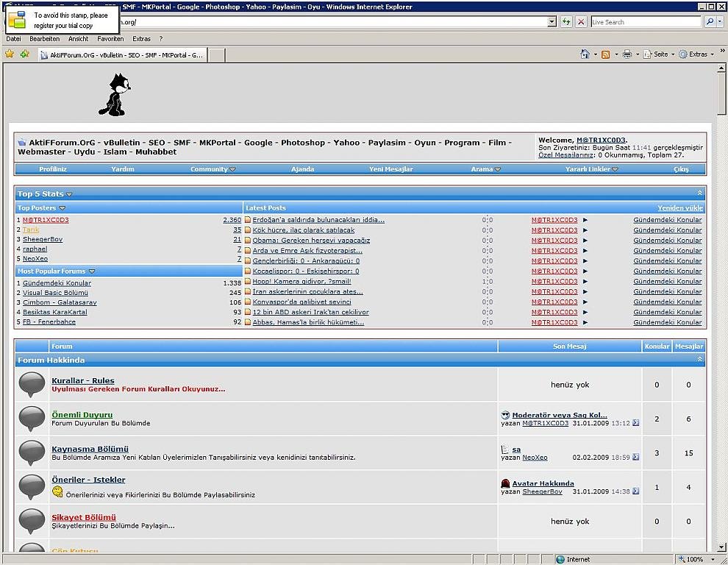Click the post icon beside Abbas, Hamas'la thread
The width and height of the screenshot is (728, 565).
[x=248, y=322]
